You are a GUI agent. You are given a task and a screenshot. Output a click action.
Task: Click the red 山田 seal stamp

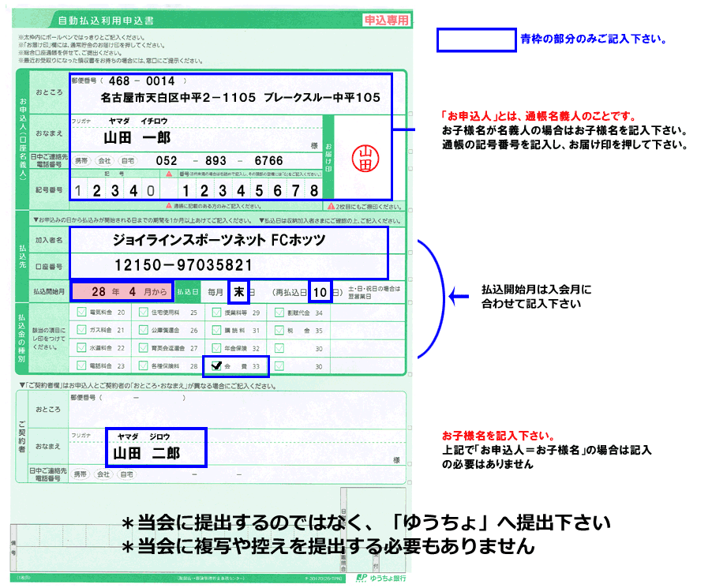click(x=365, y=159)
